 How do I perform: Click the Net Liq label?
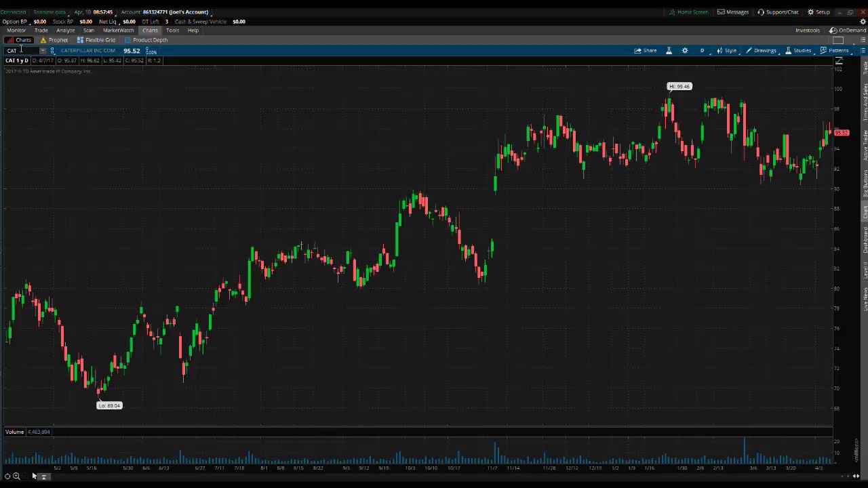click(x=108, y=22)
